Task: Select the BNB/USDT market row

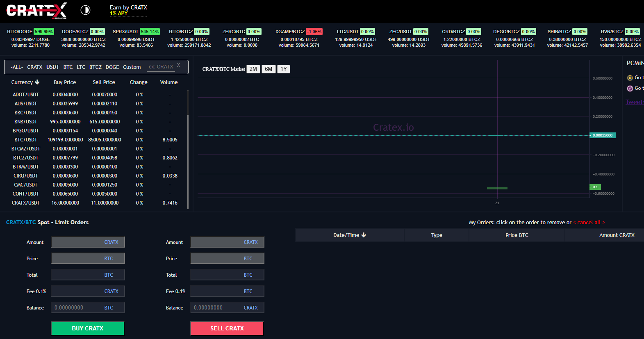Action: 96,121
